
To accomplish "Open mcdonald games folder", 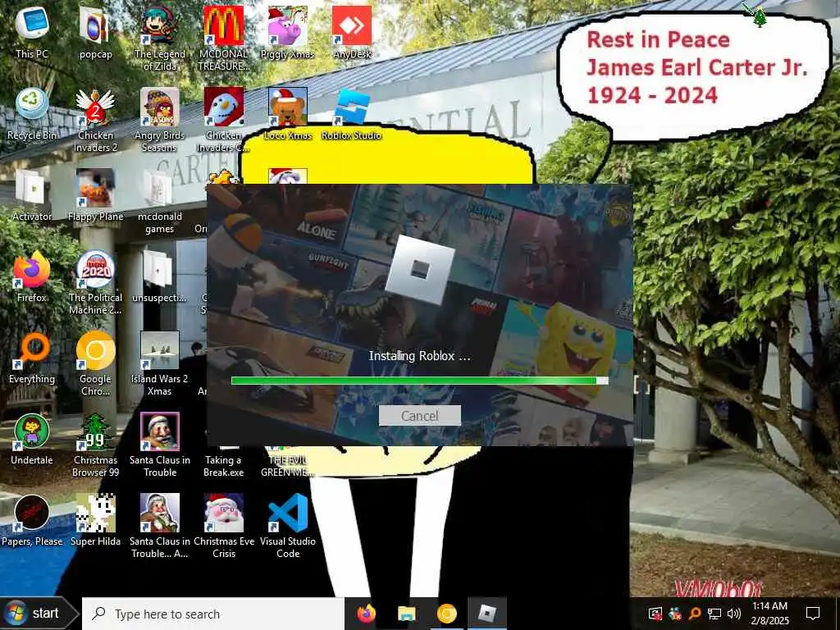I will coord(160,202).
